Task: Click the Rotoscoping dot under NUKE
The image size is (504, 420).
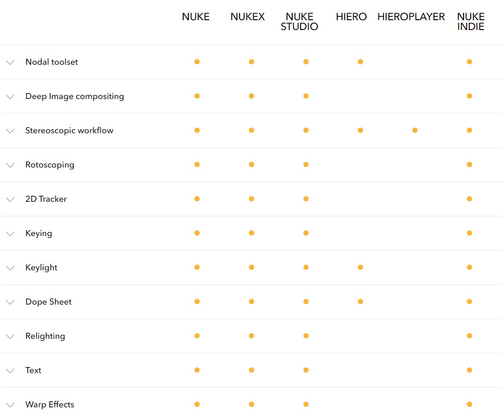Action: (x=197, y=164)
